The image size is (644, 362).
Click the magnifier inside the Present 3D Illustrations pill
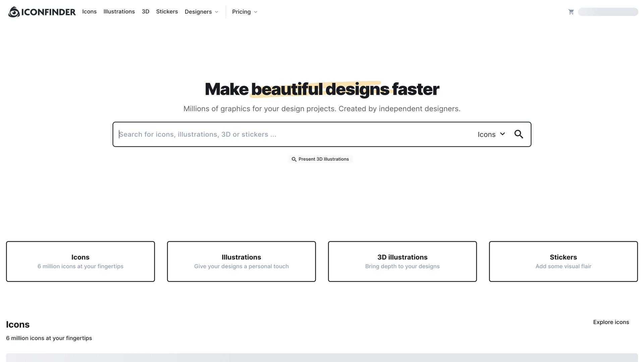point(294,159)
